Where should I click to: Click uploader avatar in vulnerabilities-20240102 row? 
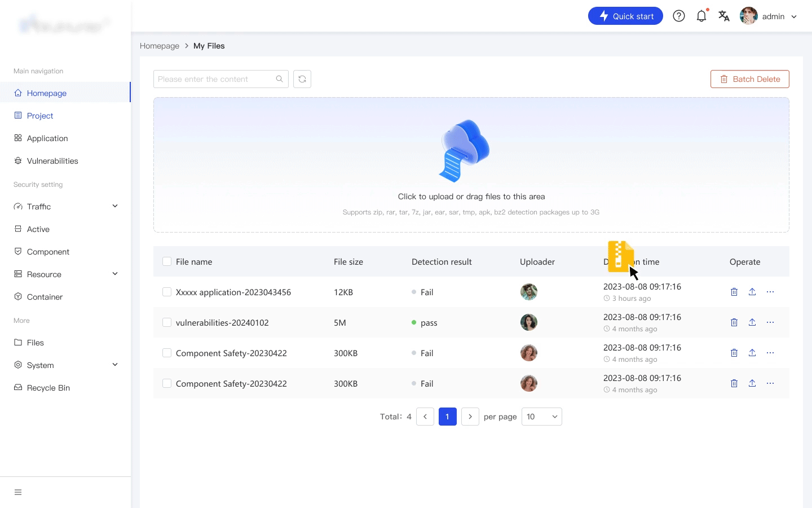coord(528,322)
